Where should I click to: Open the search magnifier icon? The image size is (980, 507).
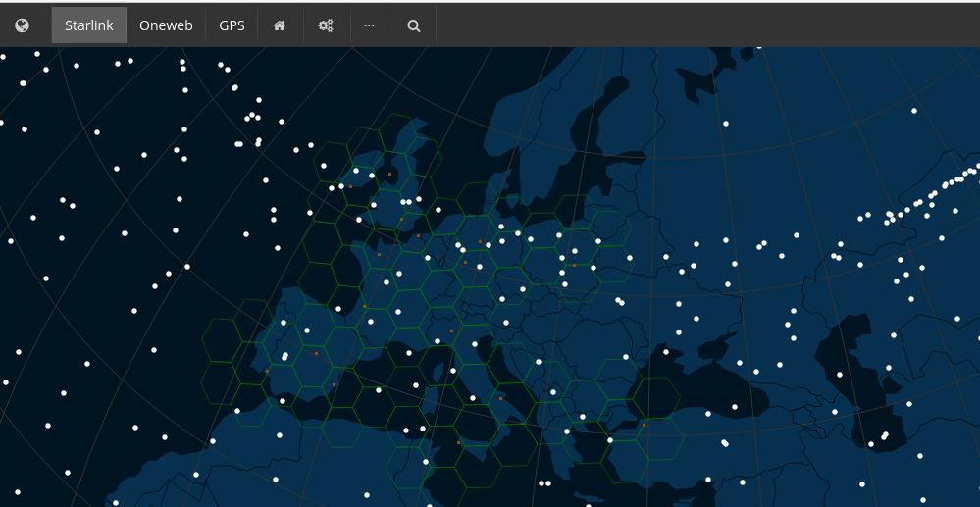(413, 25)
